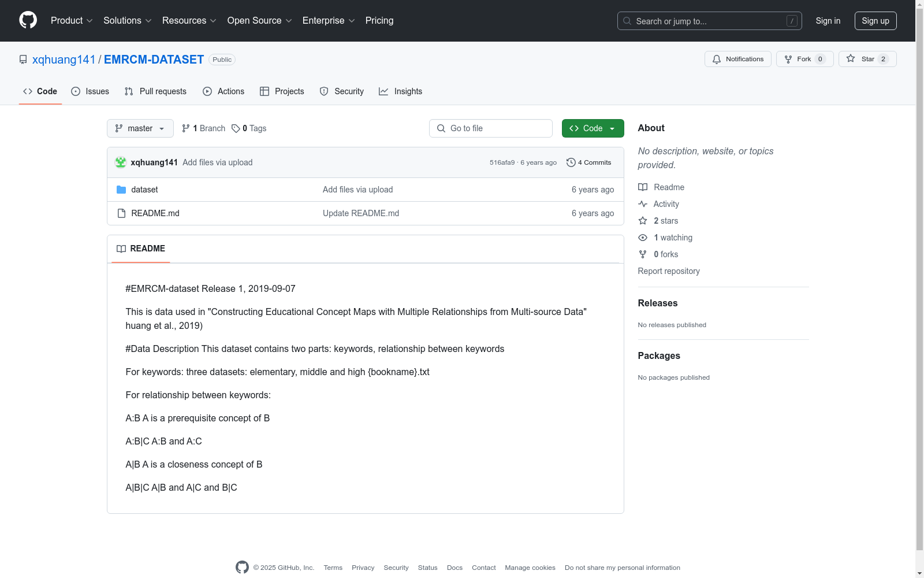924x578 pixels.
Task: Open Status in the footer
Action: click(428, 568)
